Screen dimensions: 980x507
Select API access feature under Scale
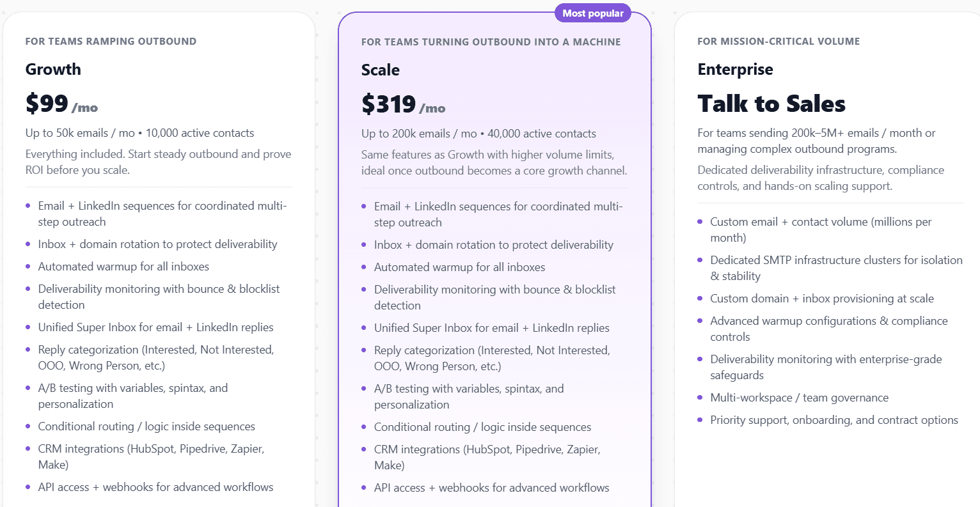point(491,487)
